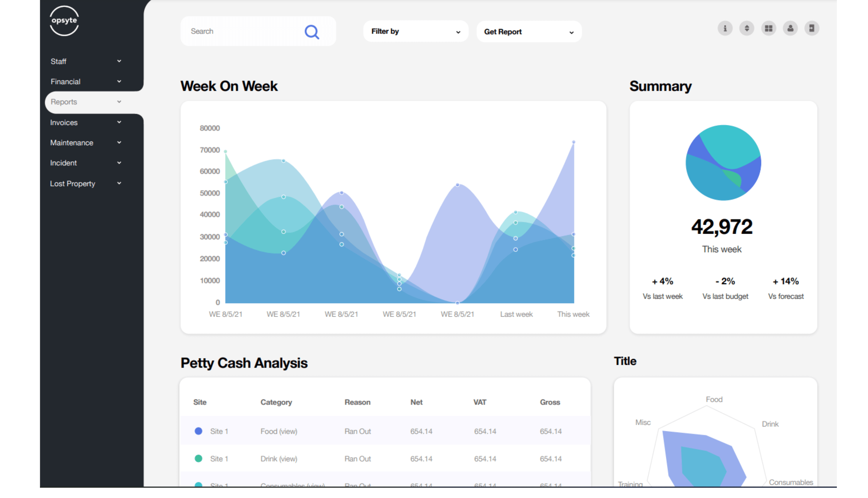Click 'Ran Out' in the Food row

pyautogui.click(x=357, y=431)
